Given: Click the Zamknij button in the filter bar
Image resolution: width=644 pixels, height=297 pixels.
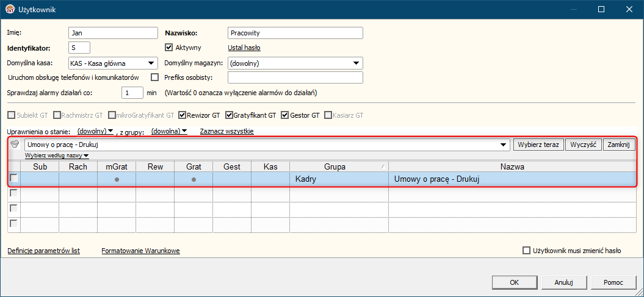Looking at the screenshot, I should (619, 145).
